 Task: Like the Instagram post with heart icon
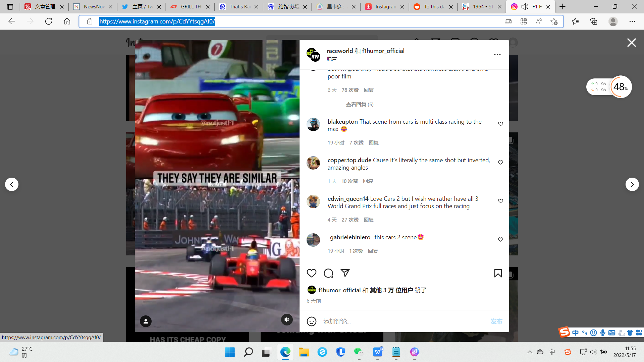[312, 273]
